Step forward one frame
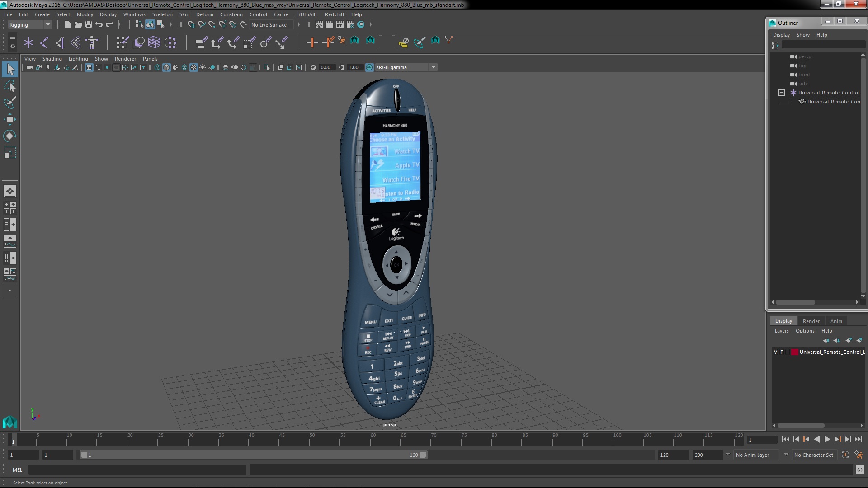 pyautogui.click(x=848, y=439)
